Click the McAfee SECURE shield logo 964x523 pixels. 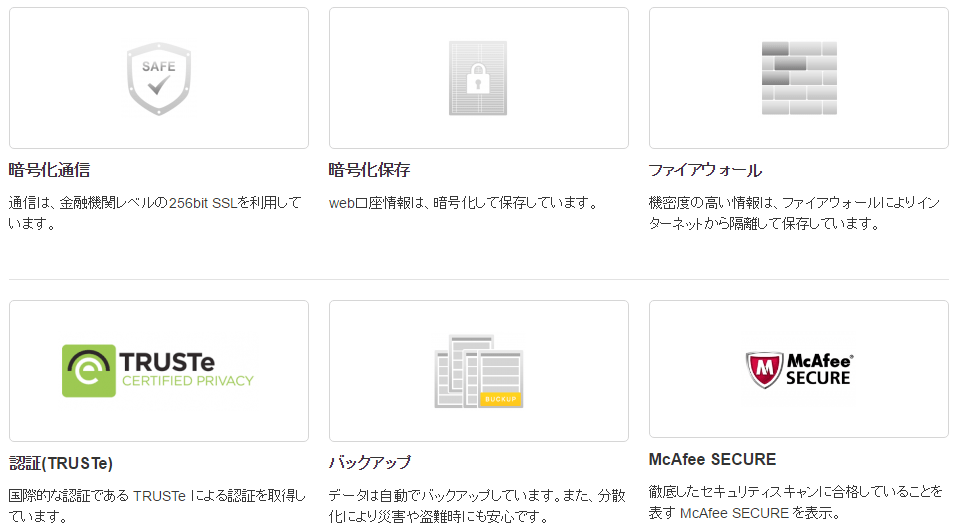pos(798,369)
